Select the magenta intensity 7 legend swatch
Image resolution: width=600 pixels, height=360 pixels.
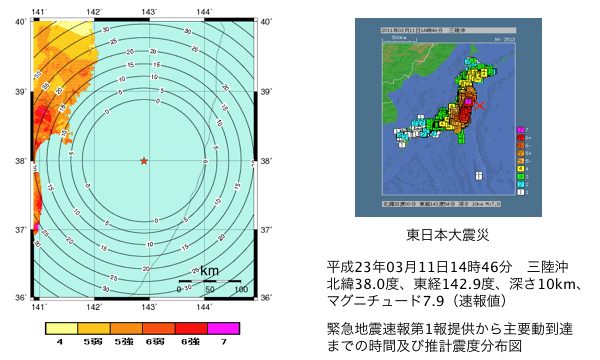pos(223,328)
